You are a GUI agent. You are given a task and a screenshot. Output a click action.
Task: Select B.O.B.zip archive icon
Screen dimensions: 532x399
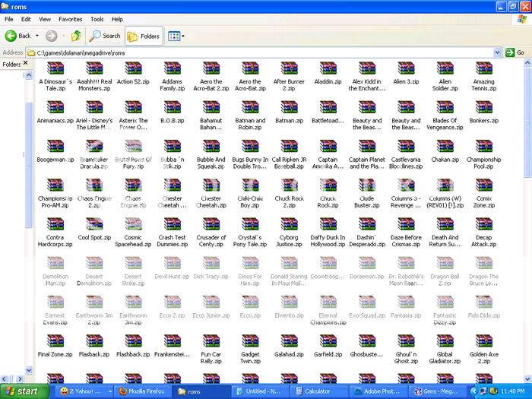point(173,107)
